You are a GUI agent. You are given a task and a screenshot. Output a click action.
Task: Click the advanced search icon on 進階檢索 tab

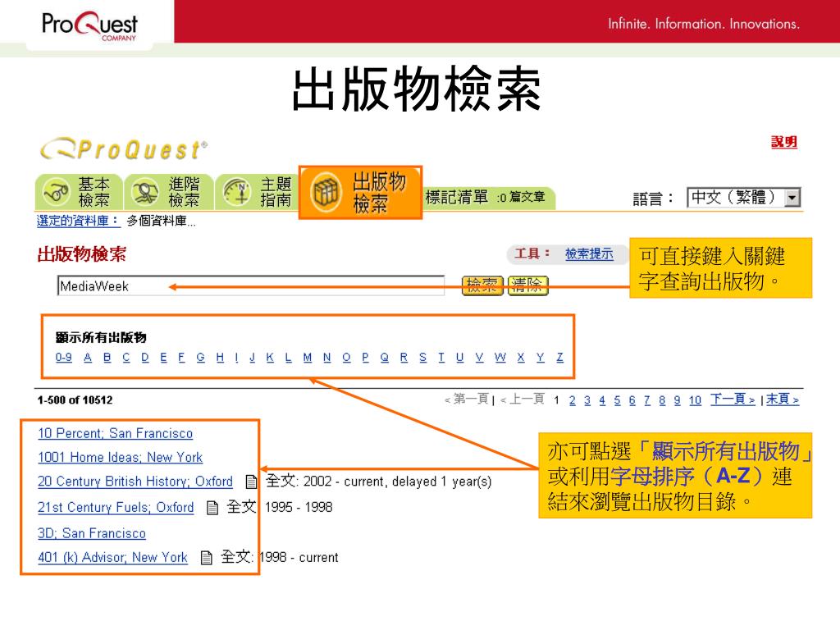146,192
